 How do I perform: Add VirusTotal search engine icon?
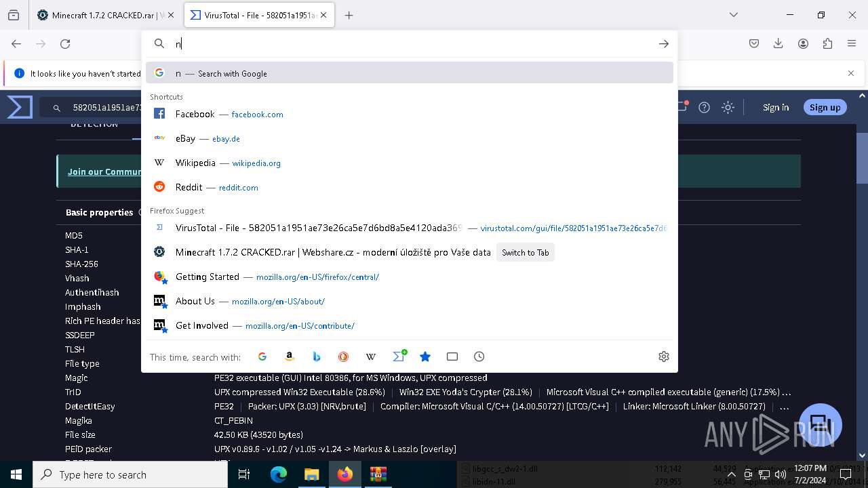click(399, 356)
